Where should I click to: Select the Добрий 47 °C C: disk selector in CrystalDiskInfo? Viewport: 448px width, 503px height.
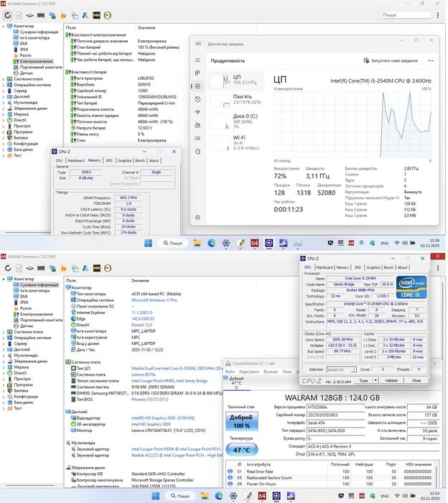(x=236, y=383)
